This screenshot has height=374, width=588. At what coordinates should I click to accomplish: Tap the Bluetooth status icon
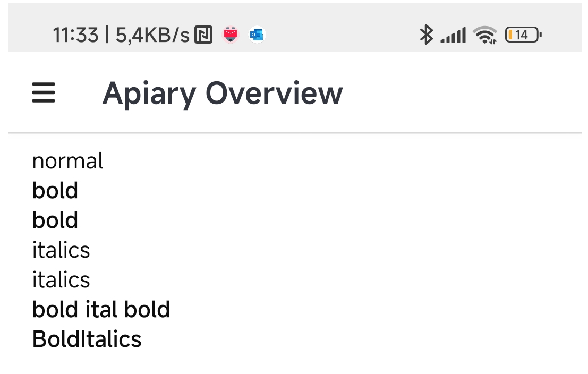coord(426,35)
